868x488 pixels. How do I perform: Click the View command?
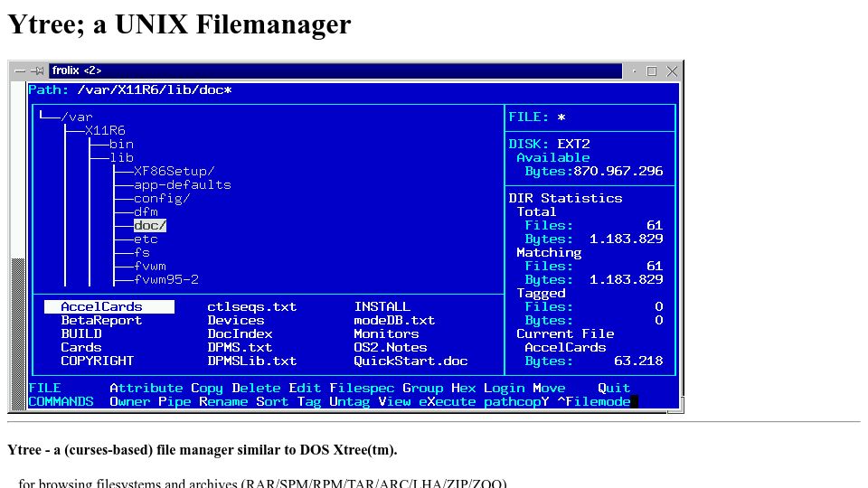pos(395,401)
